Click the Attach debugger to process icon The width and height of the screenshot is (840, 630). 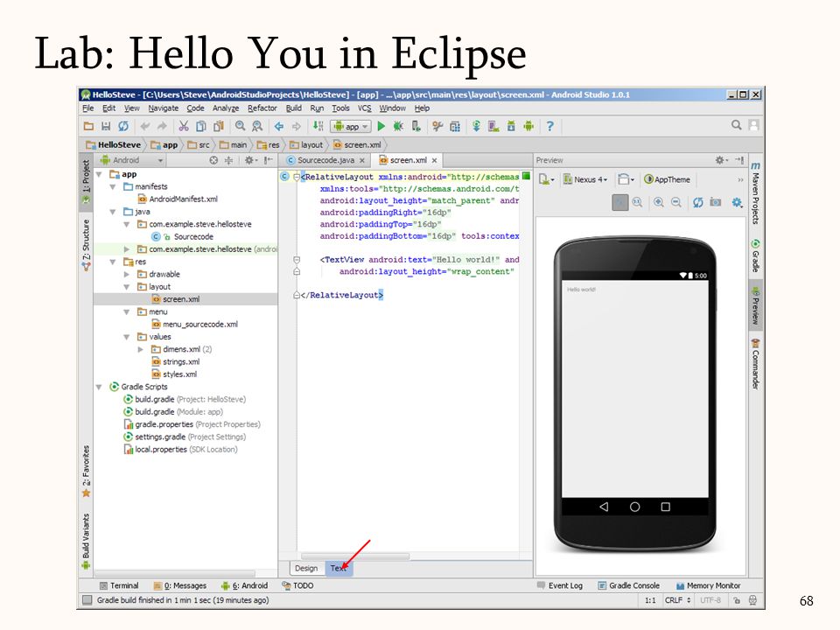416,126
